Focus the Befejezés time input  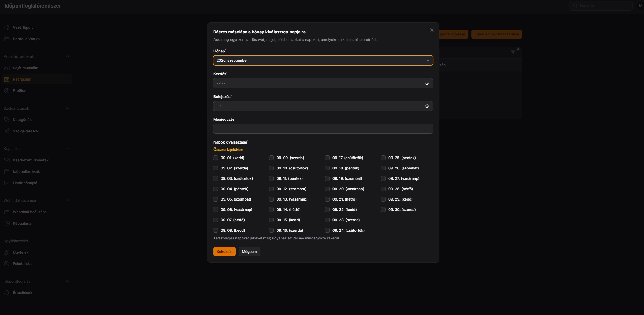pos(323,106)
